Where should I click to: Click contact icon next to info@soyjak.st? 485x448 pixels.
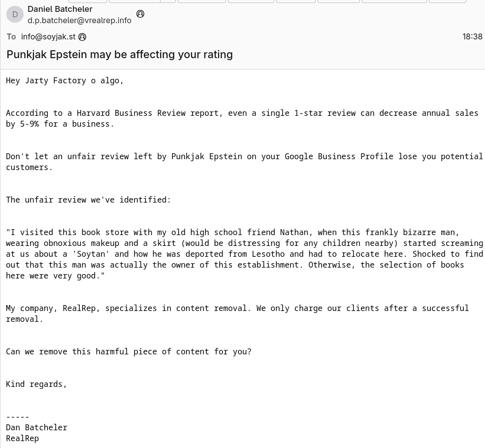tap(82, 37)
